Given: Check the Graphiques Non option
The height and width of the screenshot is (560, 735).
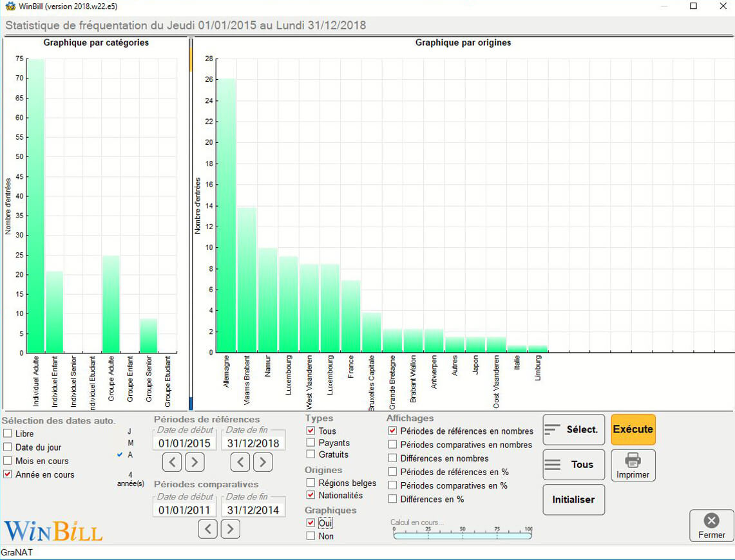Looking at the screenshot, I should (x=310, y=536).
